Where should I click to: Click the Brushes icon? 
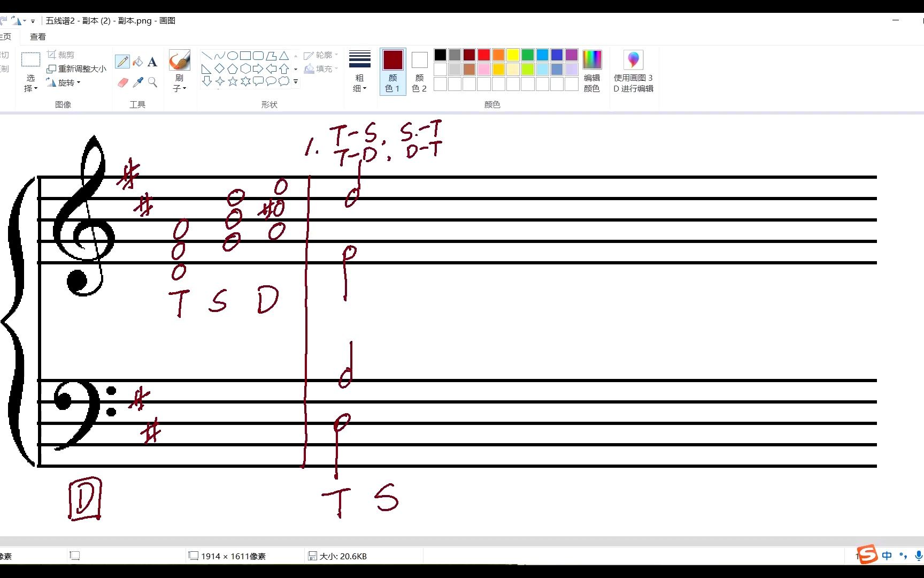[x=179, y=60]
